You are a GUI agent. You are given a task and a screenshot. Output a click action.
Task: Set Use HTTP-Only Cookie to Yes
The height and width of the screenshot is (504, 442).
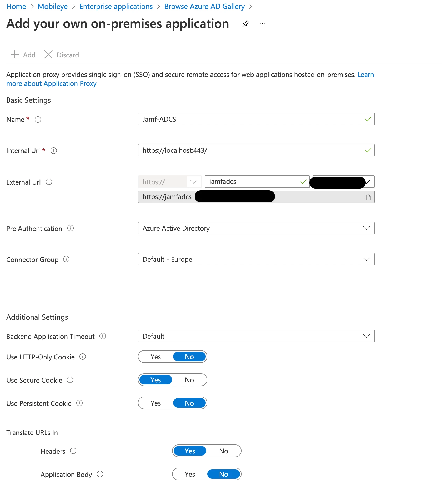click(x=156, y=357)
